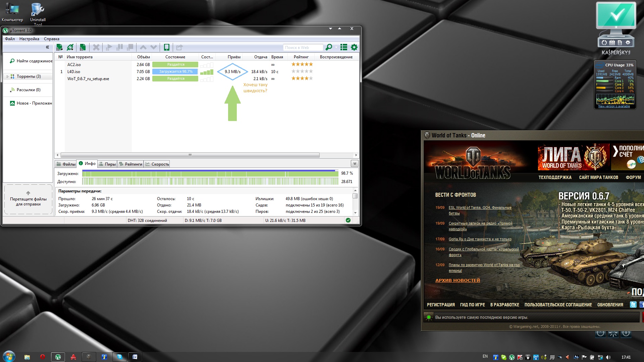Screen dimensions: 644x362
Task: Open uTorrent preferences gear icon
Action: tap(354, 47)
